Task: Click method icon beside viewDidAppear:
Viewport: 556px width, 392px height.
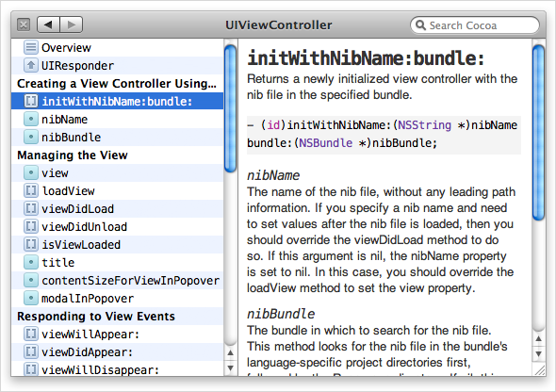Action: coord(31,351)
